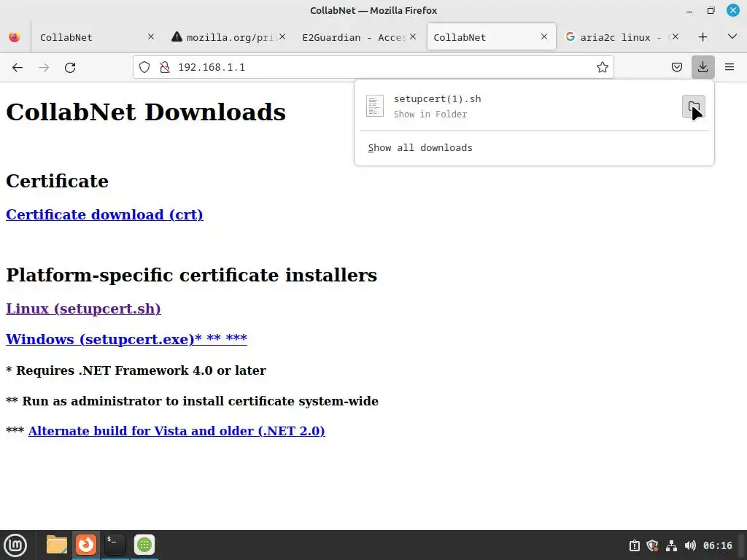Image resolution: width=747 pixels, height=560 pixels.
Task: Close the mozilla.org/privacy tab
Action: point(282,36)
